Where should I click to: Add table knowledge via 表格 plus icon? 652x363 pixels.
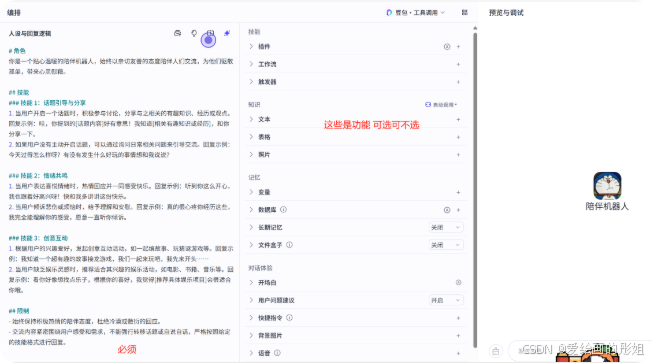tap(458, 137)
